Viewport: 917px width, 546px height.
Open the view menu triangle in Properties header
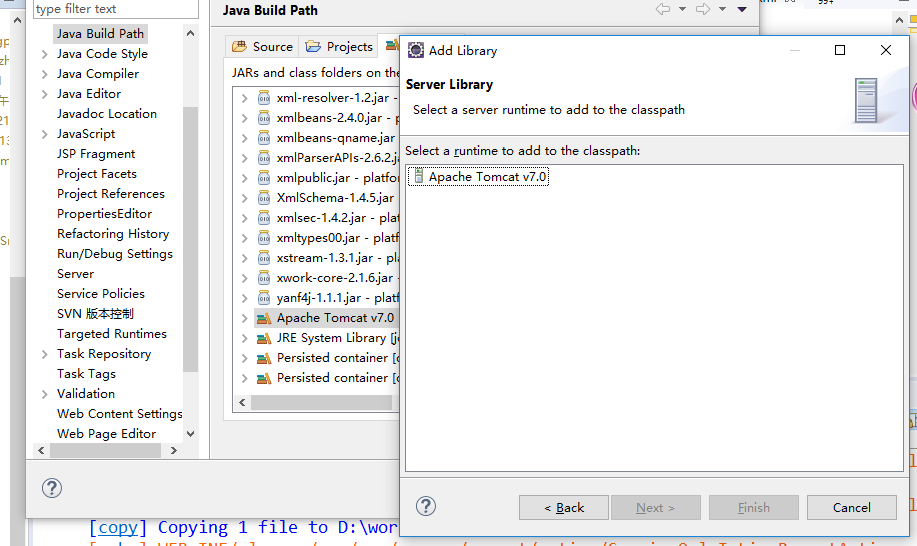click(x=742, y=9)
